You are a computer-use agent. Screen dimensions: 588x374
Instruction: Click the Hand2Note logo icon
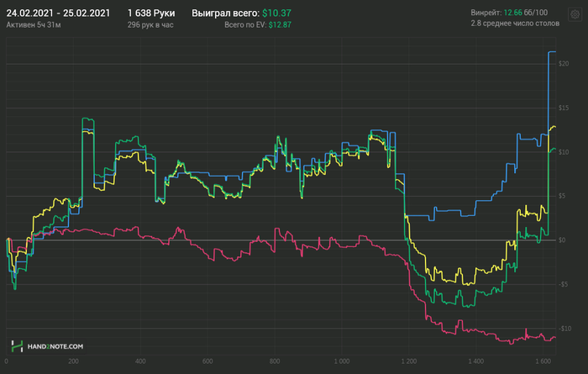coord(17,346)
